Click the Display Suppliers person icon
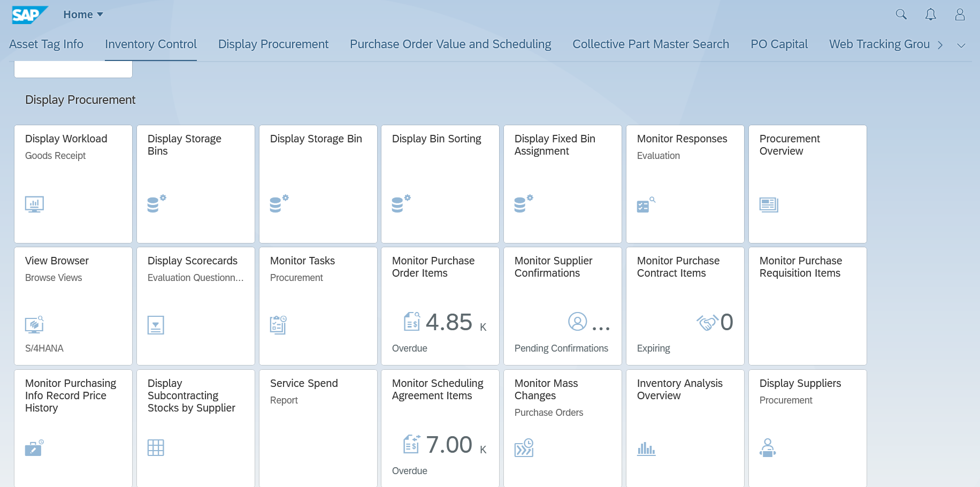This screenshot has height=487, width=980. pyautogui.click(x=768, y=448)
